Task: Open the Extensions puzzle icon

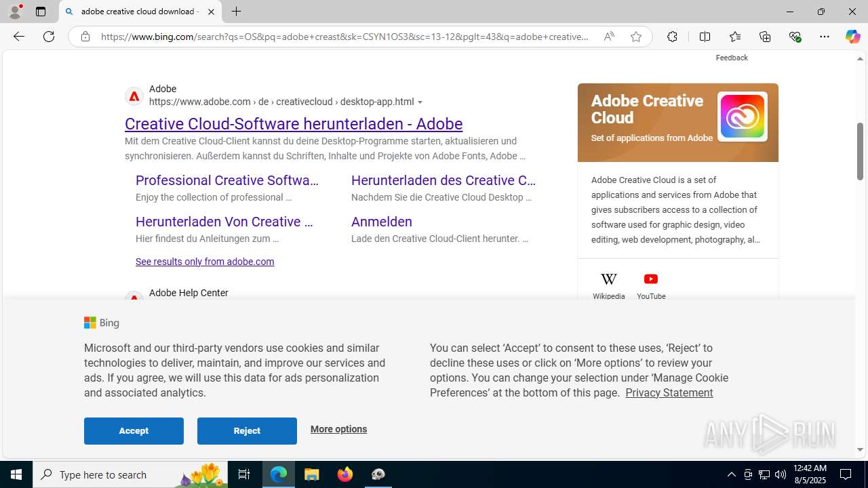Action: tap(672, 37)
